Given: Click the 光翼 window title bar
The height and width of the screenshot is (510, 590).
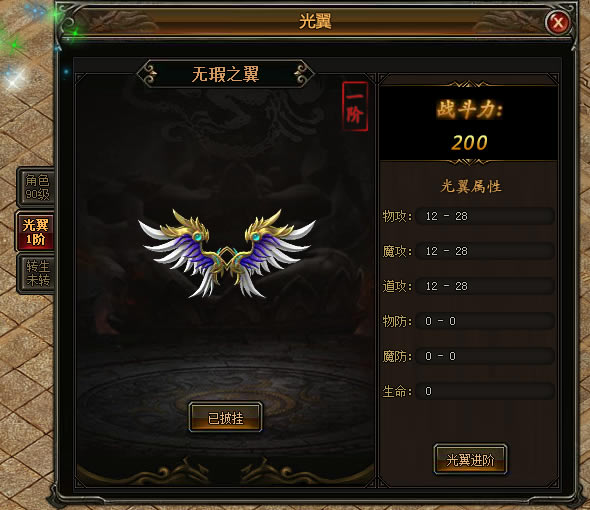Looking at the screenshot, I should click(315, 21).
